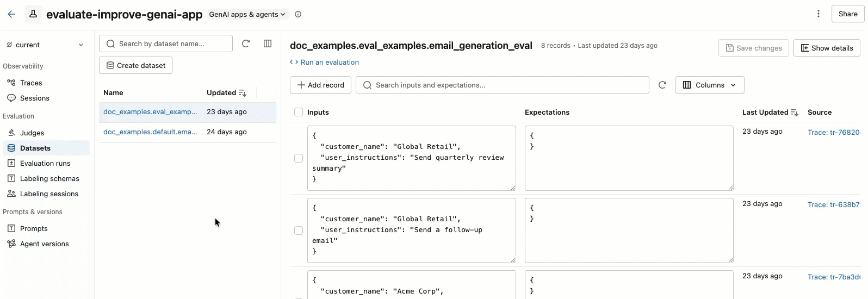Click Run an evaluation link

click(x=329, y=63)
